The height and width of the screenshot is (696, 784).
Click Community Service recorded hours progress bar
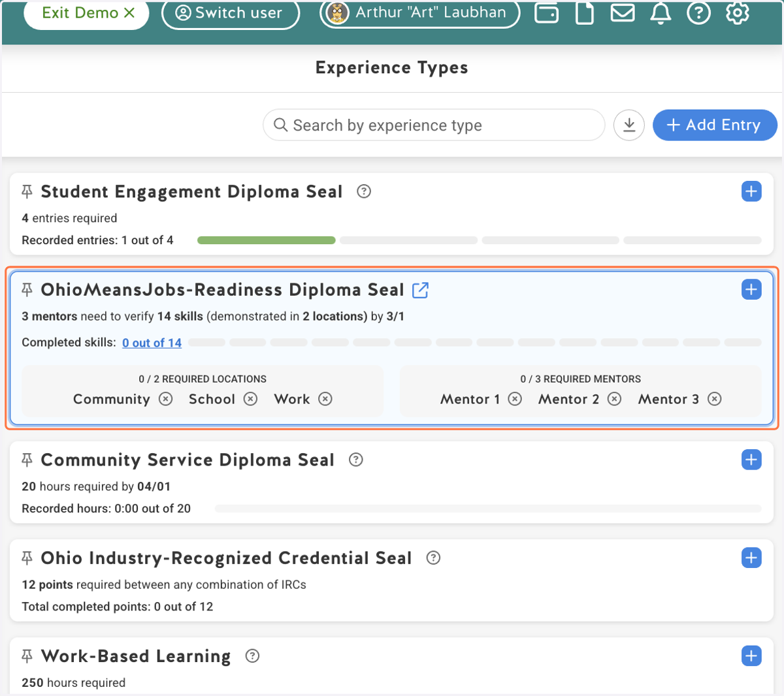pos(488,509)
